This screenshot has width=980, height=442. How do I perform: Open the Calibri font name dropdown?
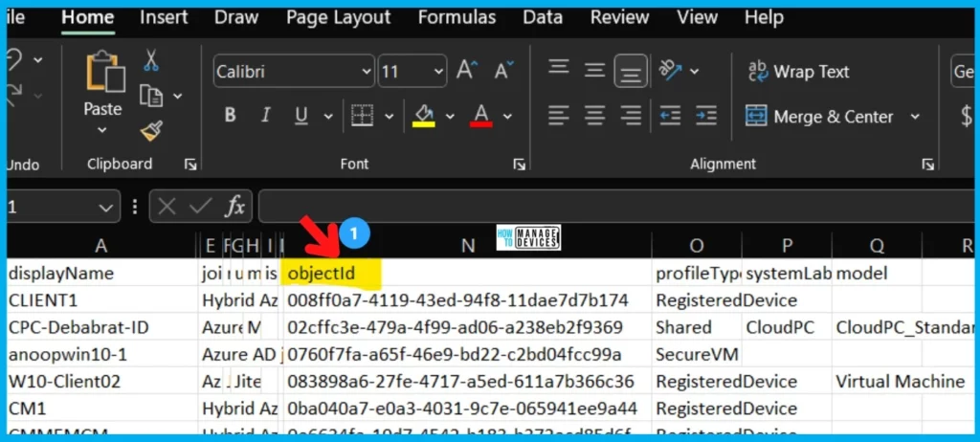294,71
